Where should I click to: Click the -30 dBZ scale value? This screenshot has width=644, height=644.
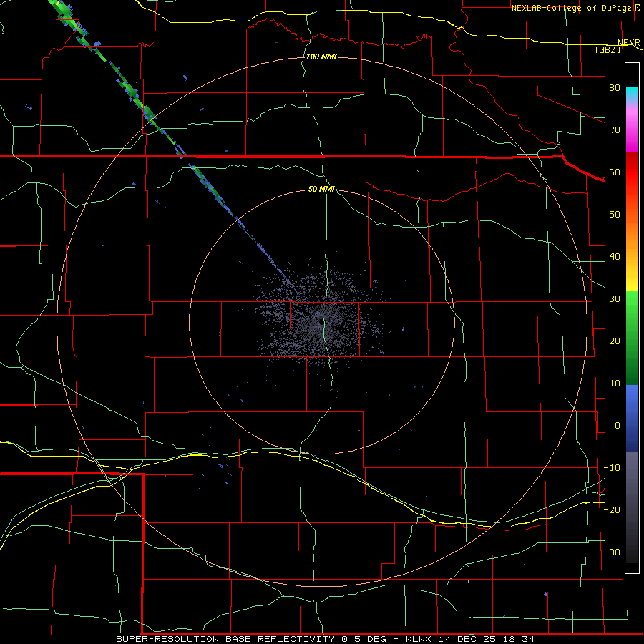(x=612, y=552)
